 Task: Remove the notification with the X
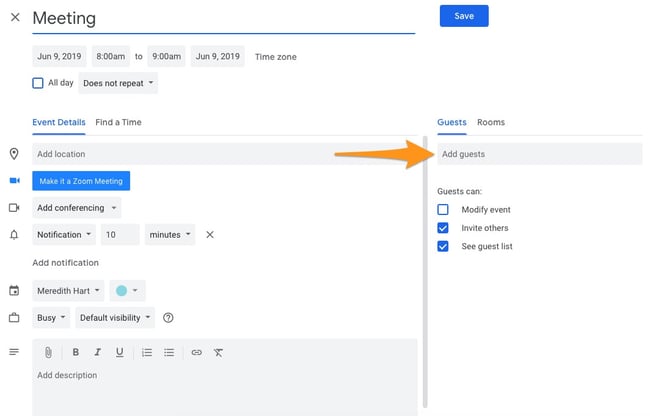pos(210,235)
